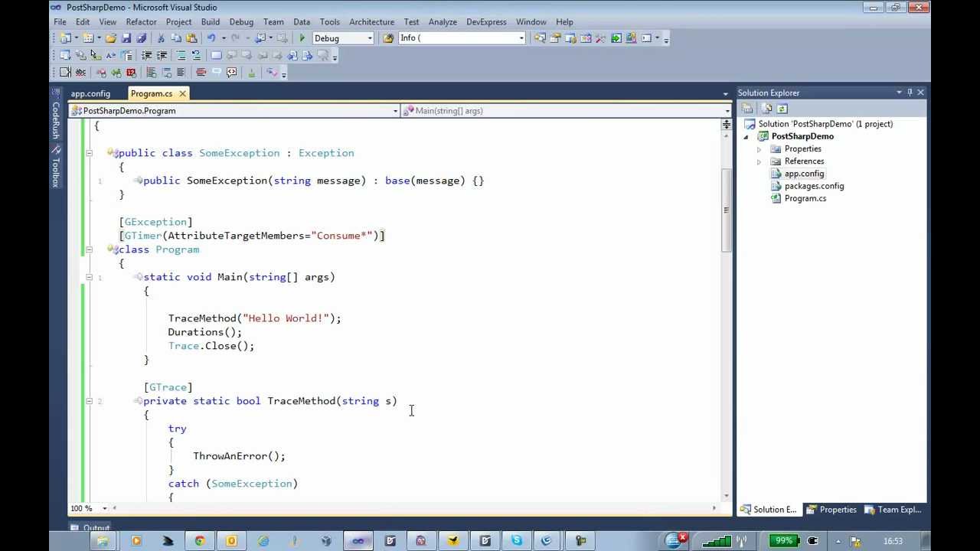Screen dimensions: 980x551
Task: Collapse the SomeException class outline
Action: coord(89,153)
